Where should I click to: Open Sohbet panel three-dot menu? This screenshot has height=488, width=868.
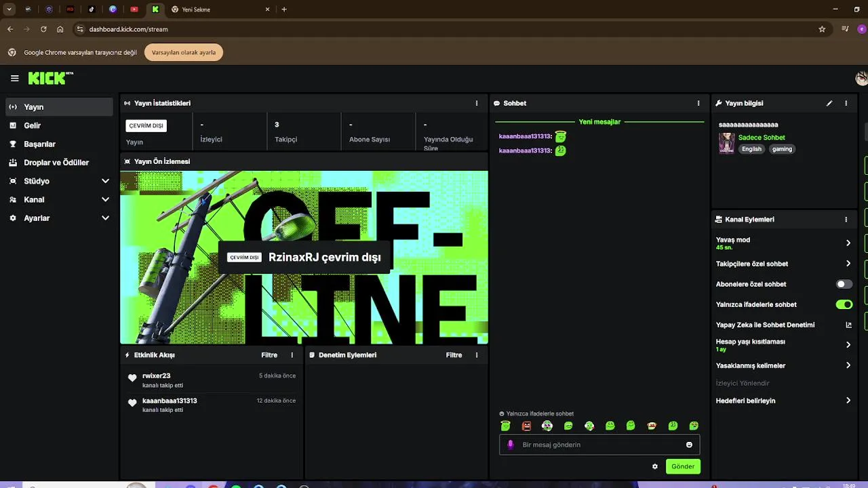point(698,103)
